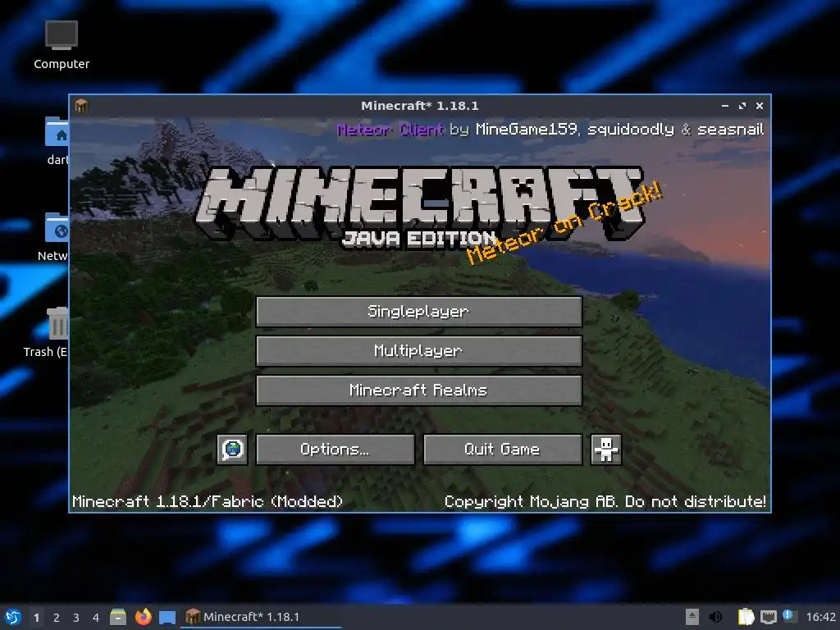840x630 pixels.
Task: Close the Minecraft window
Action: tap(759, 106)
